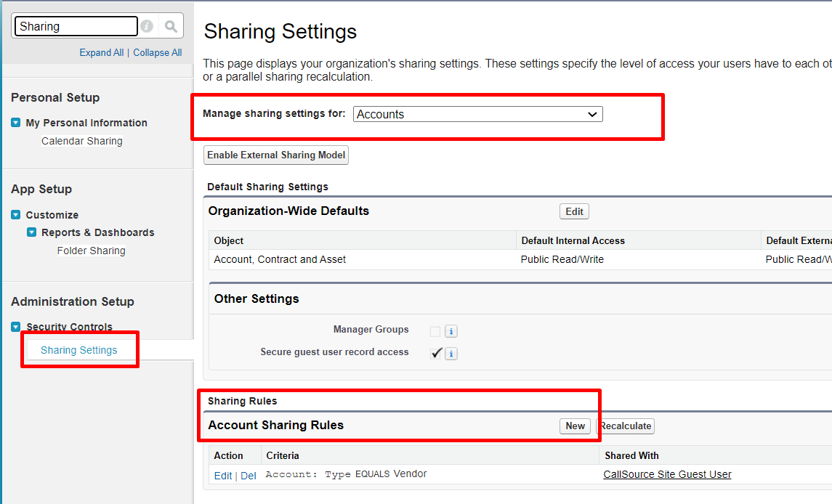The image size is (832, 504).
Task: Click the search magnifier icon
Action: pyautogui.click(x=171, y=26)
